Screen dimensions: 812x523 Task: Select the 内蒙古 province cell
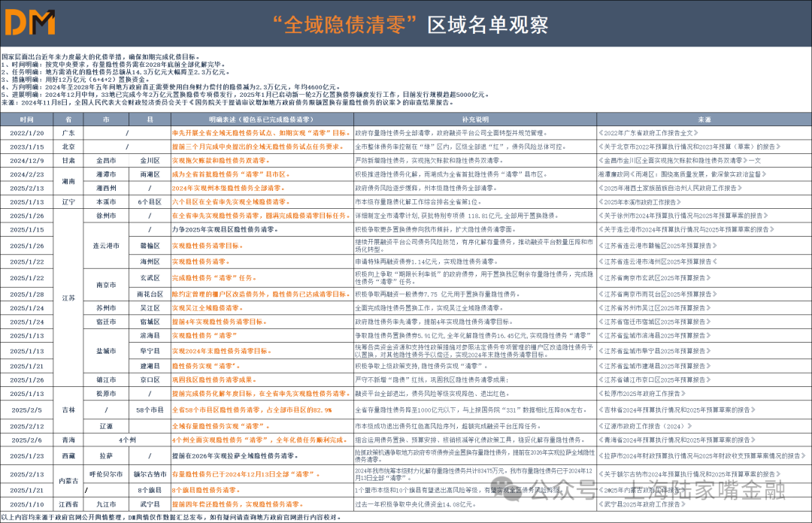pos(68,482)
